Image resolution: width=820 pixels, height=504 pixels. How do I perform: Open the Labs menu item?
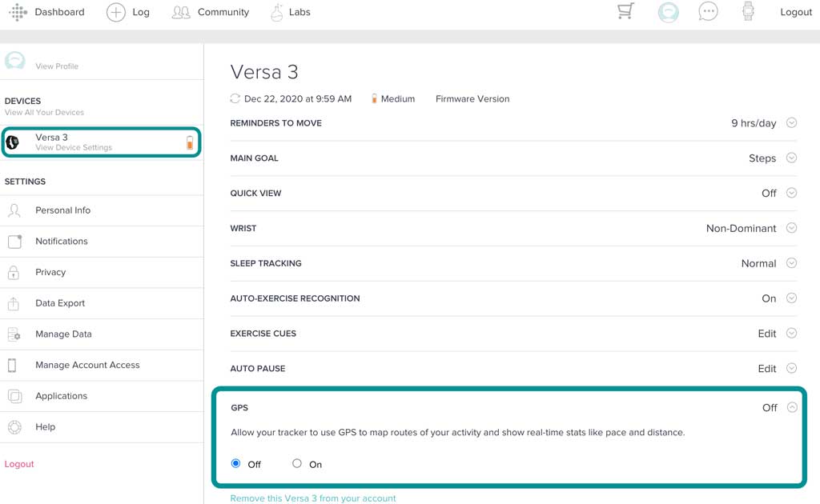[291, 12]
